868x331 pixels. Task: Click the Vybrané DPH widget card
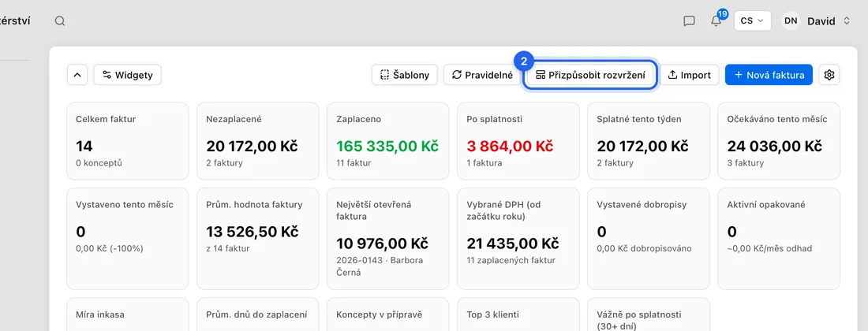point(518,239)
